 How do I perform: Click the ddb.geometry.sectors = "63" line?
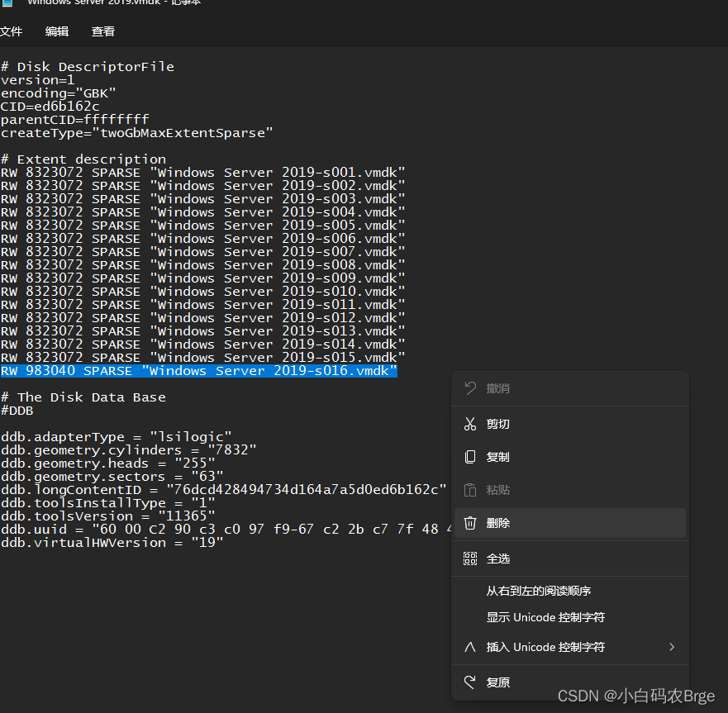(112, 477)
